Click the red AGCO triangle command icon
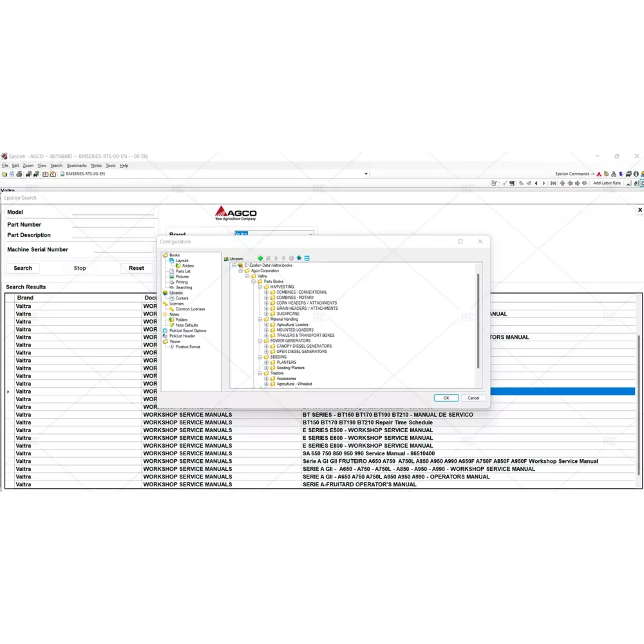Image resolution: width=644 pixels, height=644 pixels. (x=599, y=174)
